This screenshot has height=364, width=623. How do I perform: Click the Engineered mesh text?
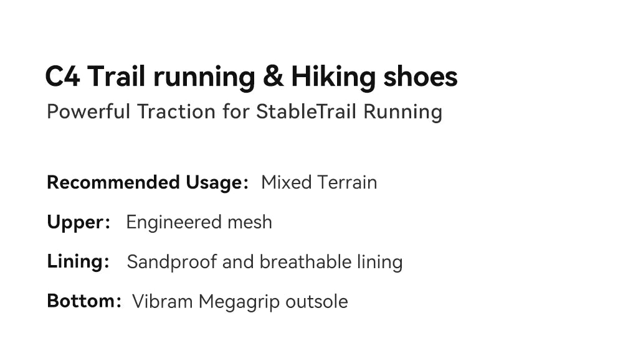tap(199, 222)
